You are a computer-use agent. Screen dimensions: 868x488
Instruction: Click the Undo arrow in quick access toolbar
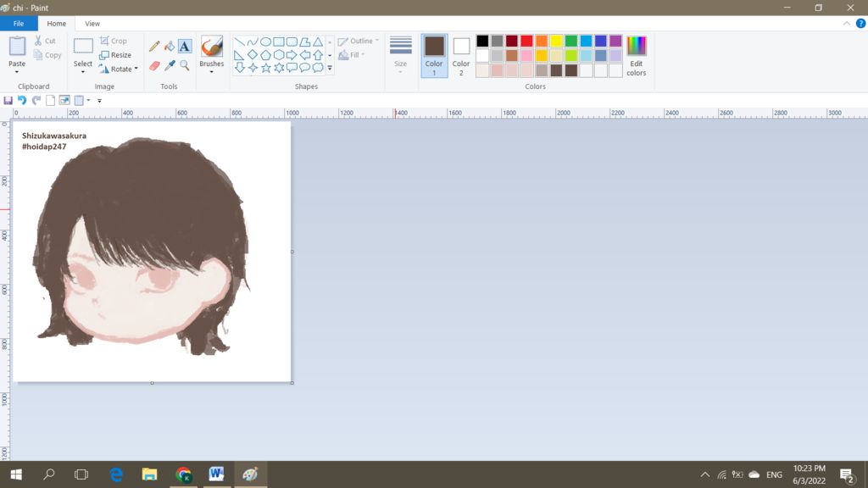pyautogui.click(x=22, y=100)
